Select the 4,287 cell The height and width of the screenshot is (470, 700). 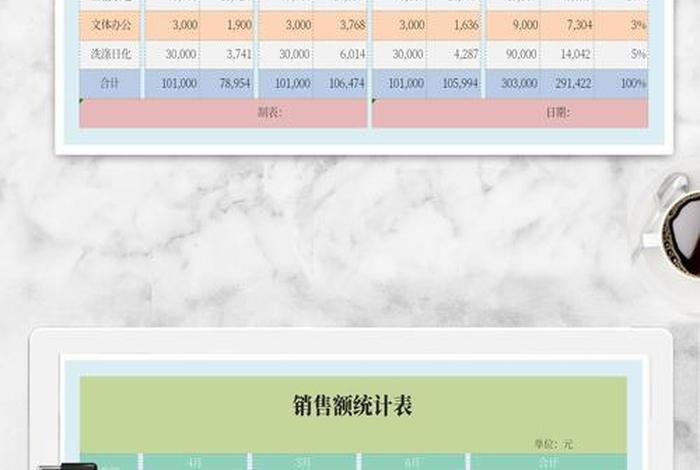click(453, 54)
